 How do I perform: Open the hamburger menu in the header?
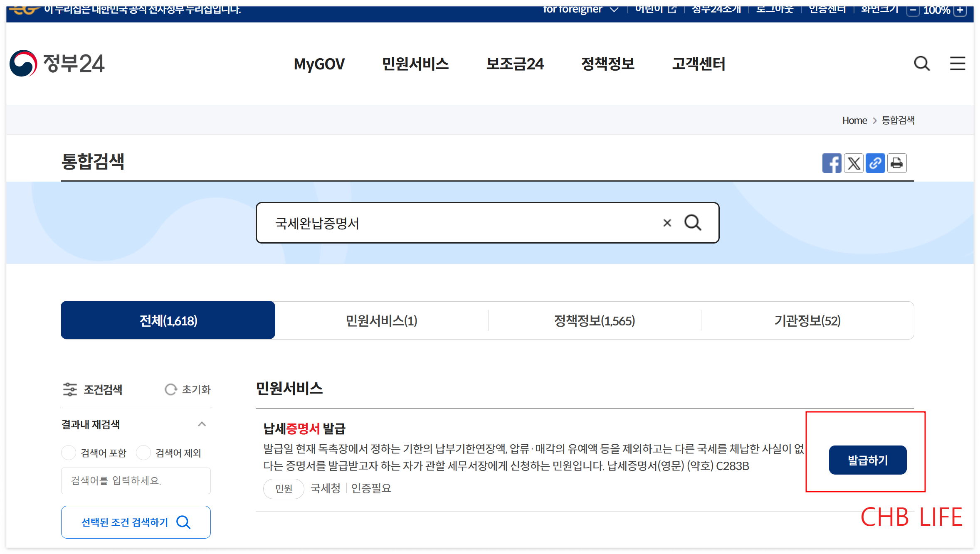(x=958, y=64)
